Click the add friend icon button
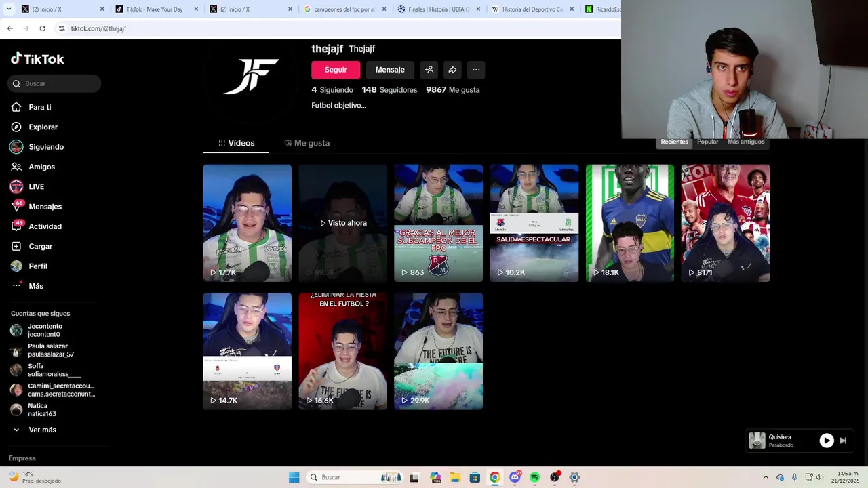This screenshot has height=488, width=868. (x=429, y=70)
